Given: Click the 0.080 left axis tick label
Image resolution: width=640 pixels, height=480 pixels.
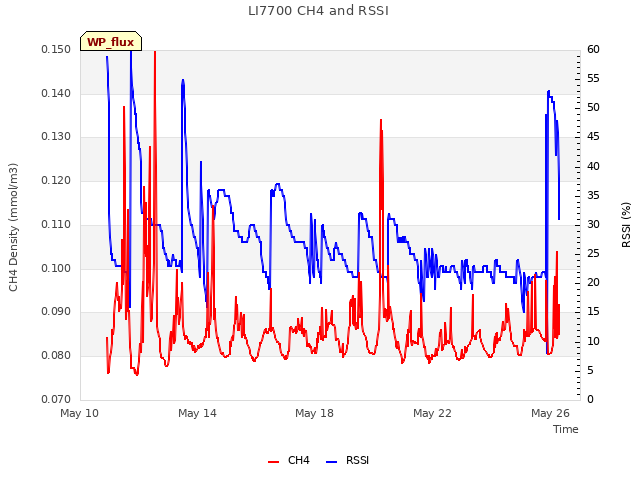Looking at the screenshot, I should click(x=56, y=356).
